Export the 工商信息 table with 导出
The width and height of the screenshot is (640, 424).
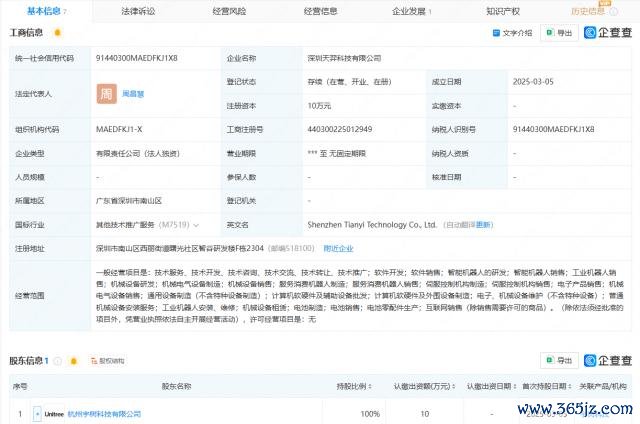(x=559, y=33)
